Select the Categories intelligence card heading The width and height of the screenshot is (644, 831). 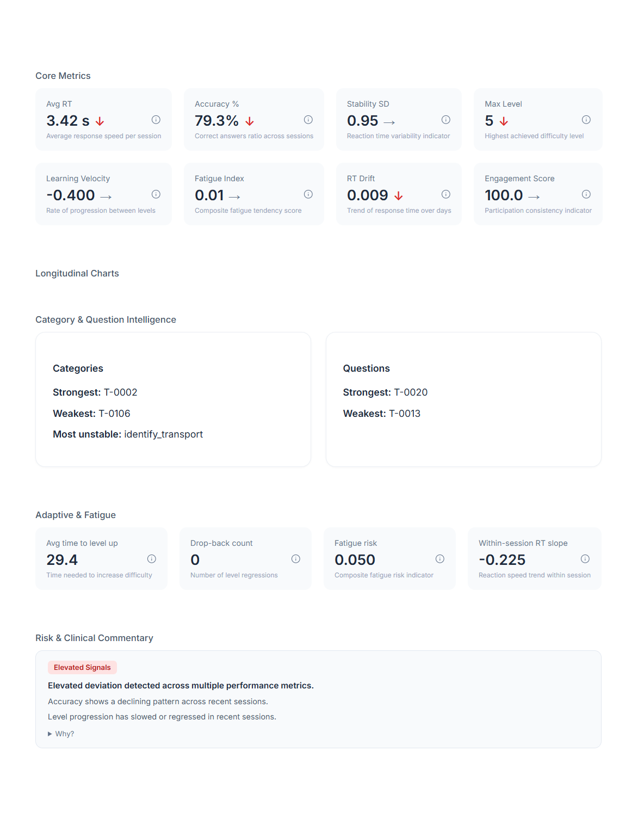[78, 368]
